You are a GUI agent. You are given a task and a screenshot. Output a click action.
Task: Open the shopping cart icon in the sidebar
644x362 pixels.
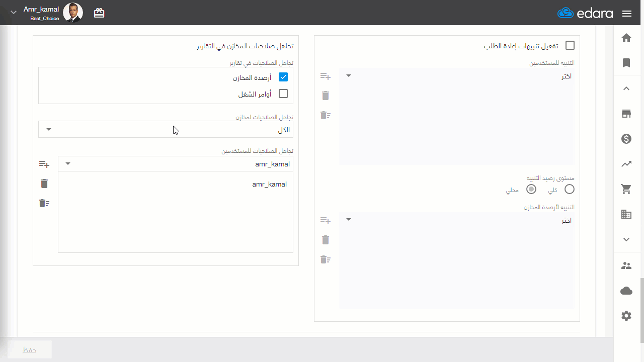pyautogui.click(x=626, y=189)
